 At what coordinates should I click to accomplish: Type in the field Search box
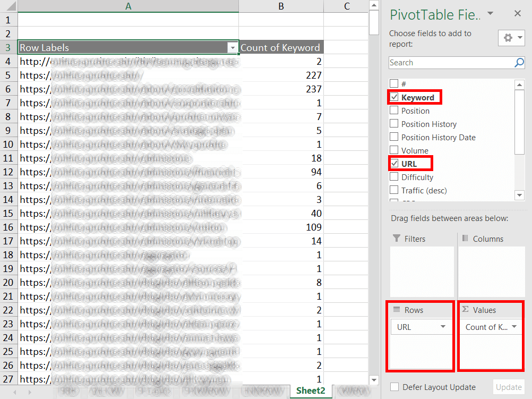(x=450, y=63)
